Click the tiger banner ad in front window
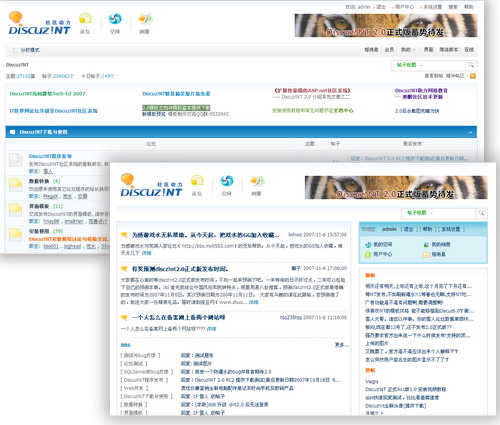The width and height of the screenshot is (500, 425). click(x=396, y=187)
